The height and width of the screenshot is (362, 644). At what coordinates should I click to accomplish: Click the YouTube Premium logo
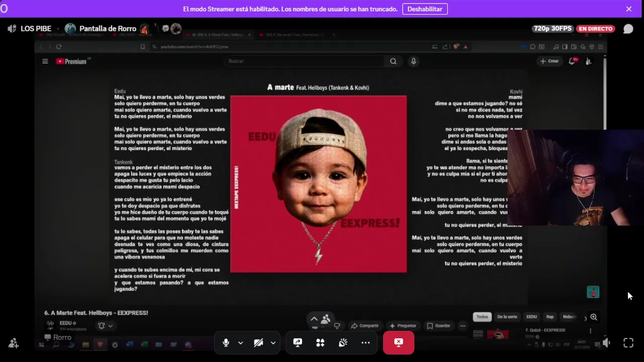coord(73,61)
